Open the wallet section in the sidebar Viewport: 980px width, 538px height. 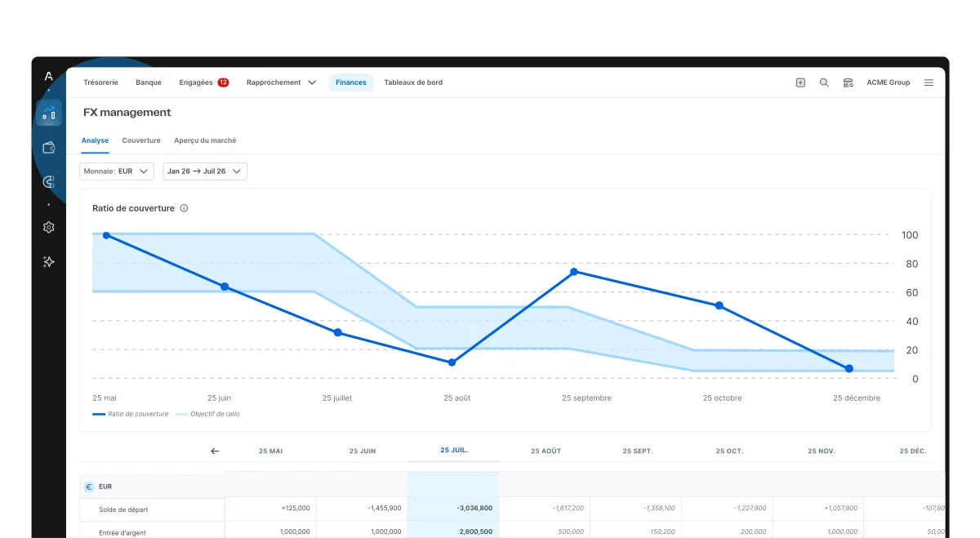(x=48, y=148)
